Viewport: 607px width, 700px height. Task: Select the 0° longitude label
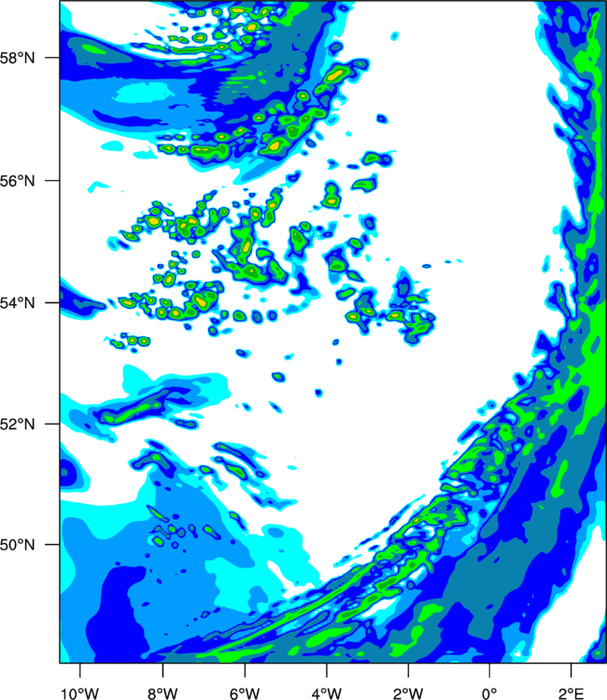(489, 693)
